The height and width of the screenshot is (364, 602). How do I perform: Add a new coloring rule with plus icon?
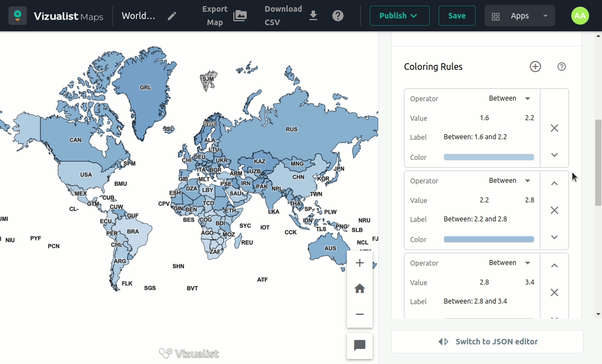coord(535,67)
